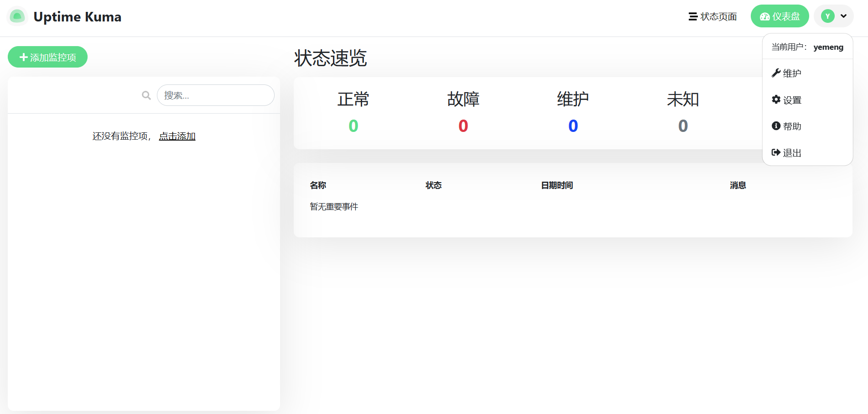
Task: Click the 日期时间 column header
Action: click(556, 185)
